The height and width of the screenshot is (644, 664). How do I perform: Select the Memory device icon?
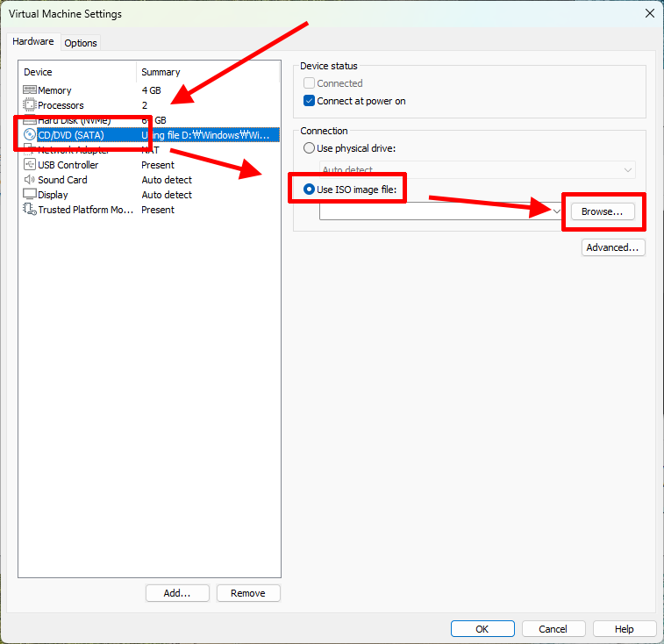[30, 89]
